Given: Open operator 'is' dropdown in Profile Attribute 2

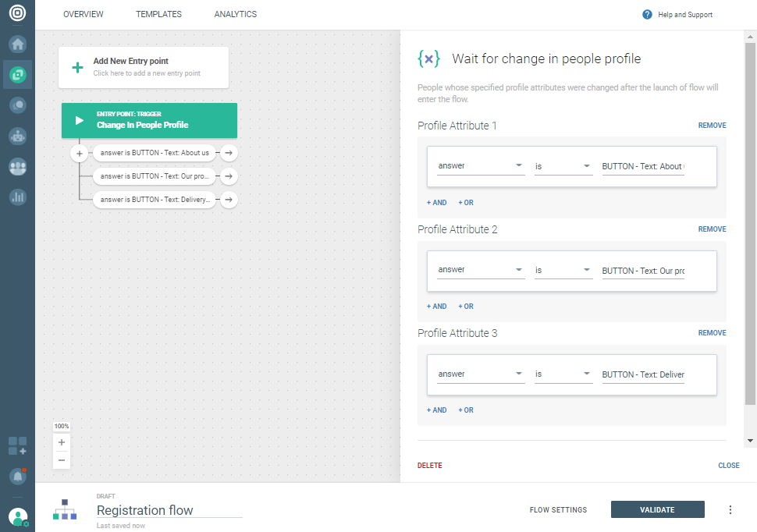Looking at the screenshot, I should [x=563, y=270].
